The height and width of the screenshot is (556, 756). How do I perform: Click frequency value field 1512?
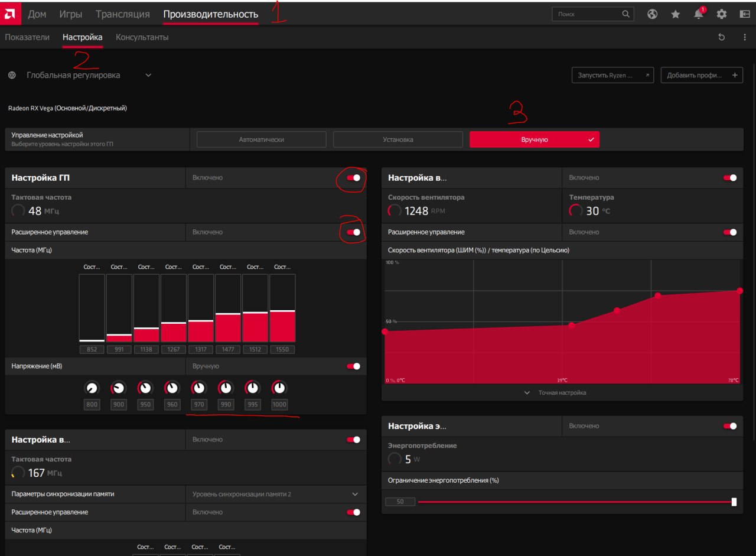pyautogui.click(x=255, y=349)
